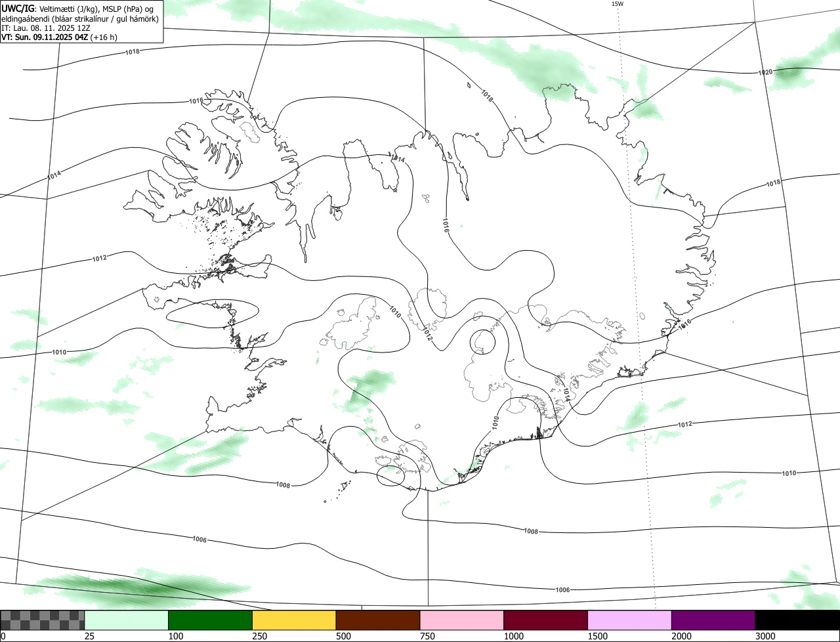This screenshot has height=642, width=840.
Task: Choose the yellow 250–500 legend swatch
Action: (x=294, y=620)
